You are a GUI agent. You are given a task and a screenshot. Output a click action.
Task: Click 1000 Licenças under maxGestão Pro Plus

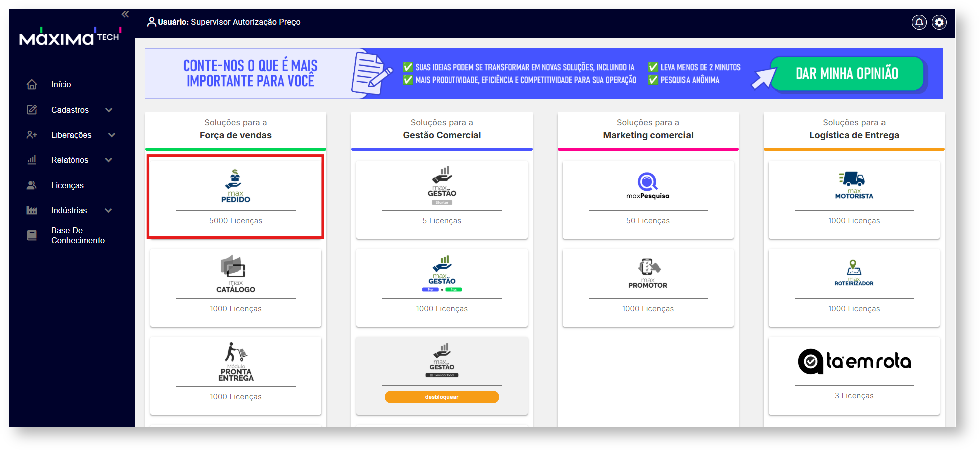[x=442, y=309]
